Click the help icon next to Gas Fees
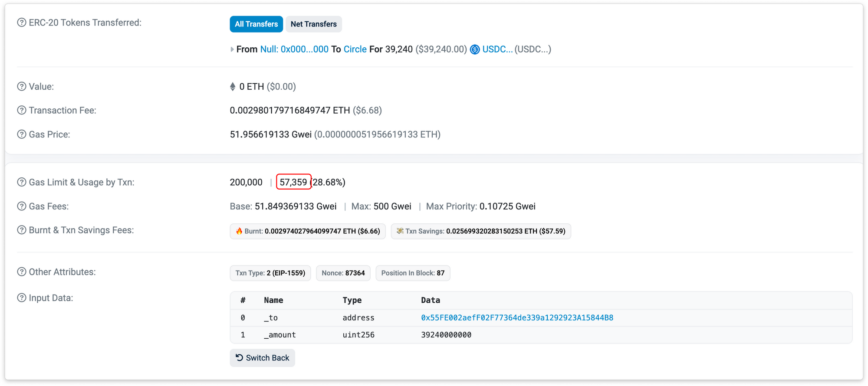This screenshot has height=386, width=868. click(x=21, y=206)
